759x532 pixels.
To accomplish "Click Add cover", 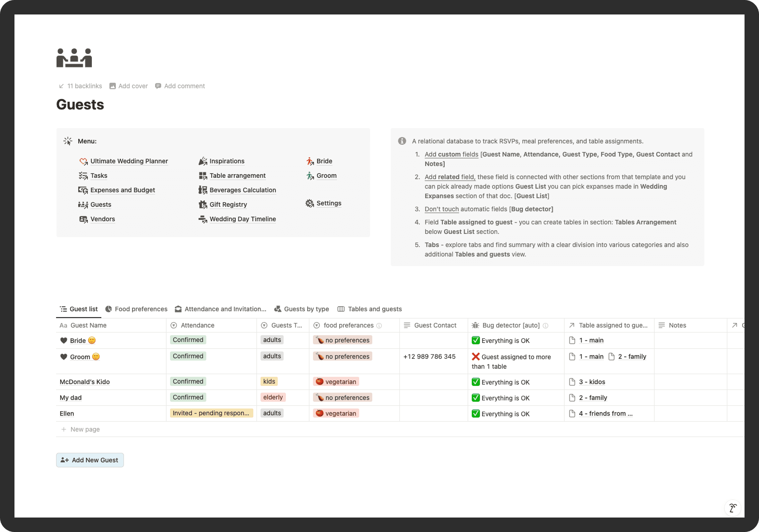I will tap(129, 86).
